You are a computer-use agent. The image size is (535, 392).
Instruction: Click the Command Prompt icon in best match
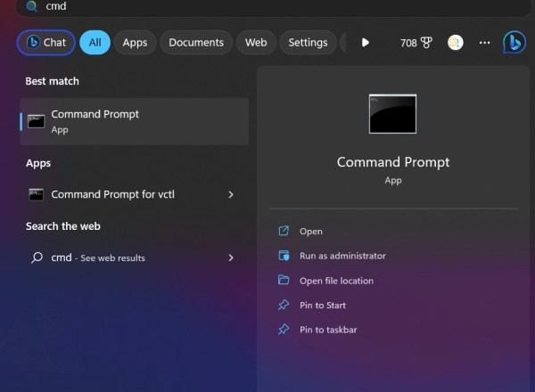coord(37,121)
